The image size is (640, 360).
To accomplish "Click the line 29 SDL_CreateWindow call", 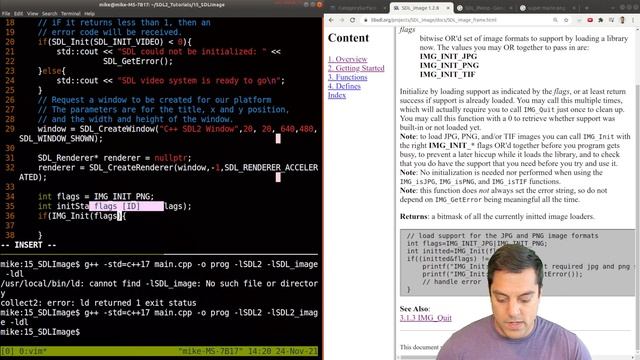I will pyautogui.click(x=178, y=129).
